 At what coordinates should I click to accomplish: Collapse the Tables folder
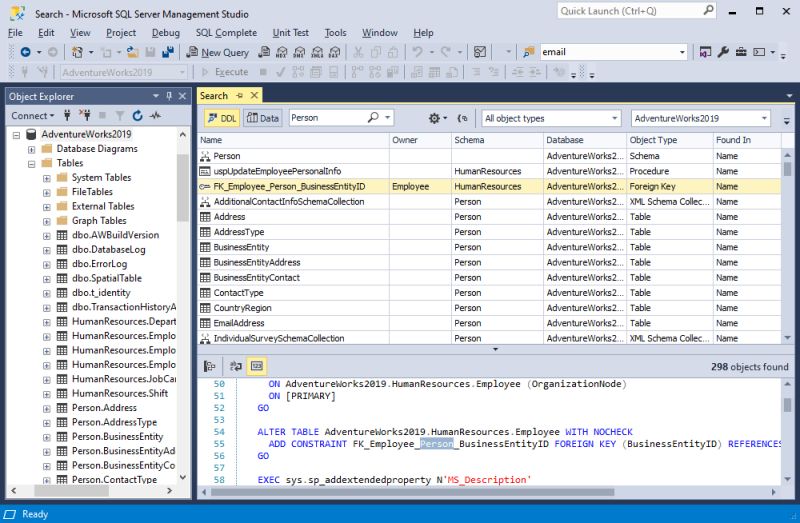(31, 164)
